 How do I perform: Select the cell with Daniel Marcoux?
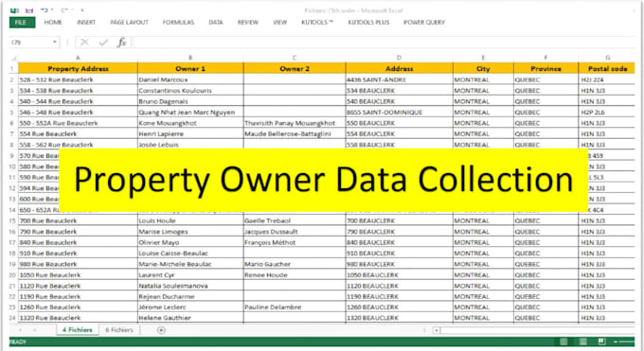pyautogui.click(x=190, y=79)
